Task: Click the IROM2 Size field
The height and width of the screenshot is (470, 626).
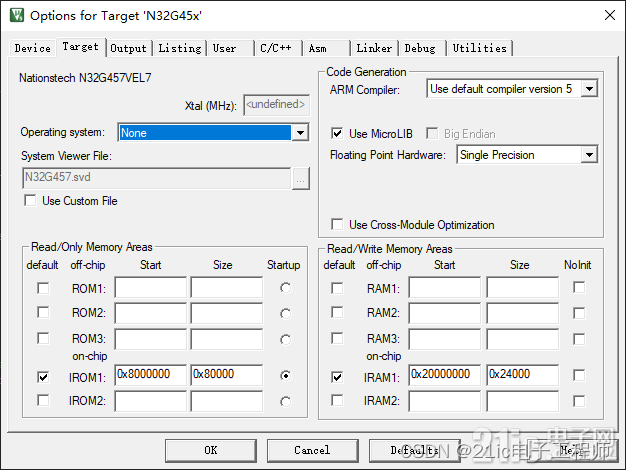Action: point(227,401)
